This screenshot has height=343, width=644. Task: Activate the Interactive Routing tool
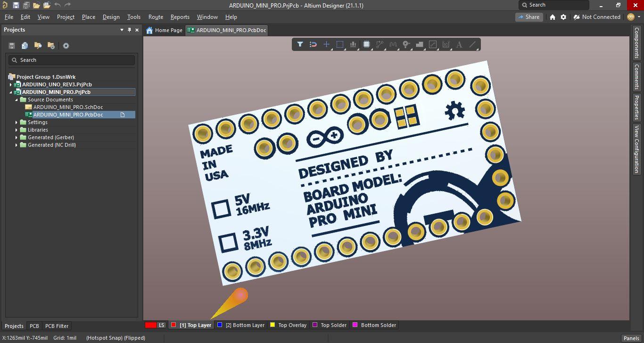coord(380,44)
